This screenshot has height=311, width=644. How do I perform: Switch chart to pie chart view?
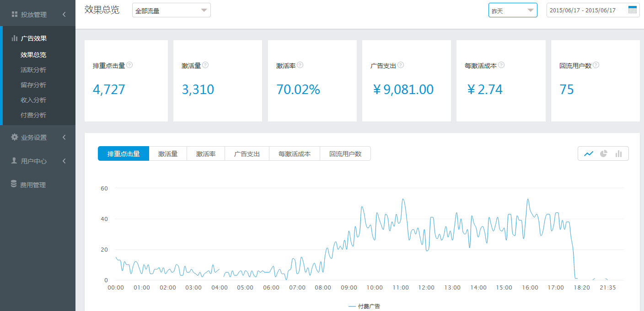click(603, 153)
